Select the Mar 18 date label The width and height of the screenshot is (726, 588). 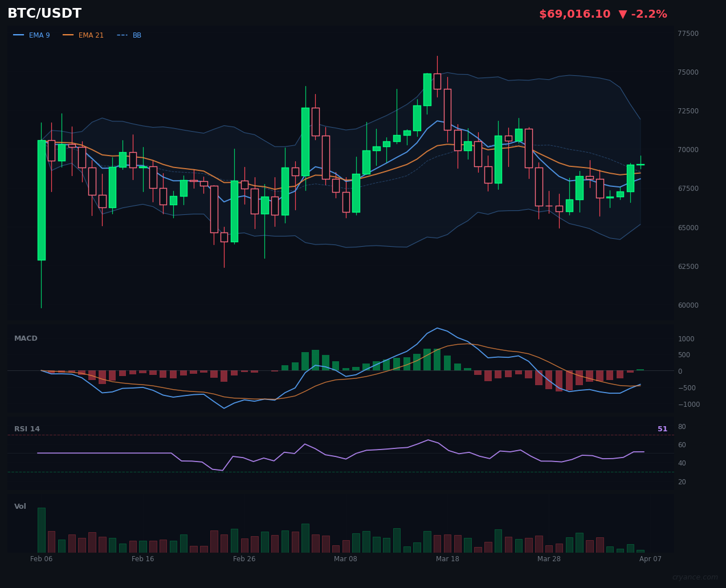pos(448,559)
